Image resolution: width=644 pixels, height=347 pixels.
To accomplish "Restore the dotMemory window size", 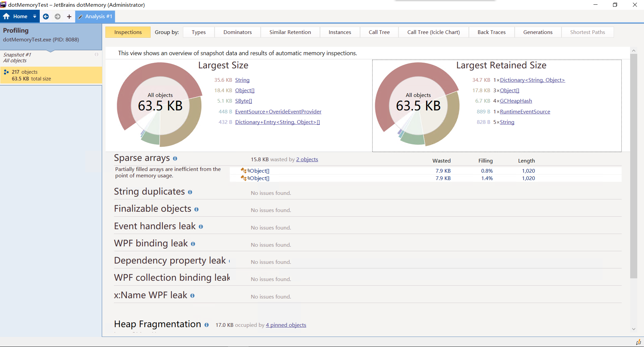I will tap(615, 5).
